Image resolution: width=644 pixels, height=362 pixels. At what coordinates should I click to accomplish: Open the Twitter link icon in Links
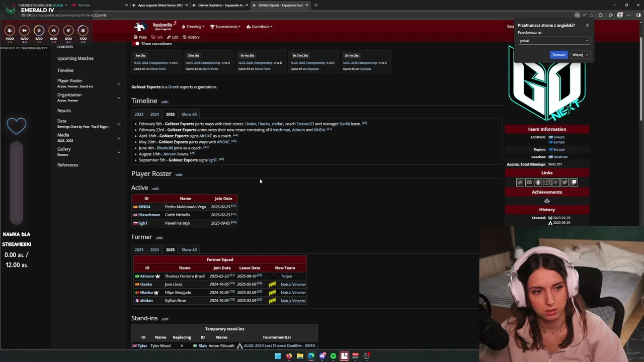565,183
